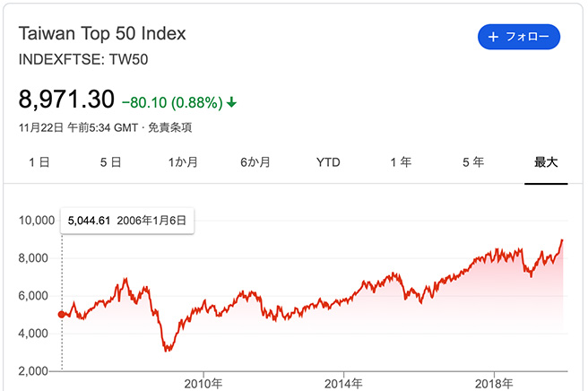
Task: Select the 1年 range tab
Action: (401, 162)
